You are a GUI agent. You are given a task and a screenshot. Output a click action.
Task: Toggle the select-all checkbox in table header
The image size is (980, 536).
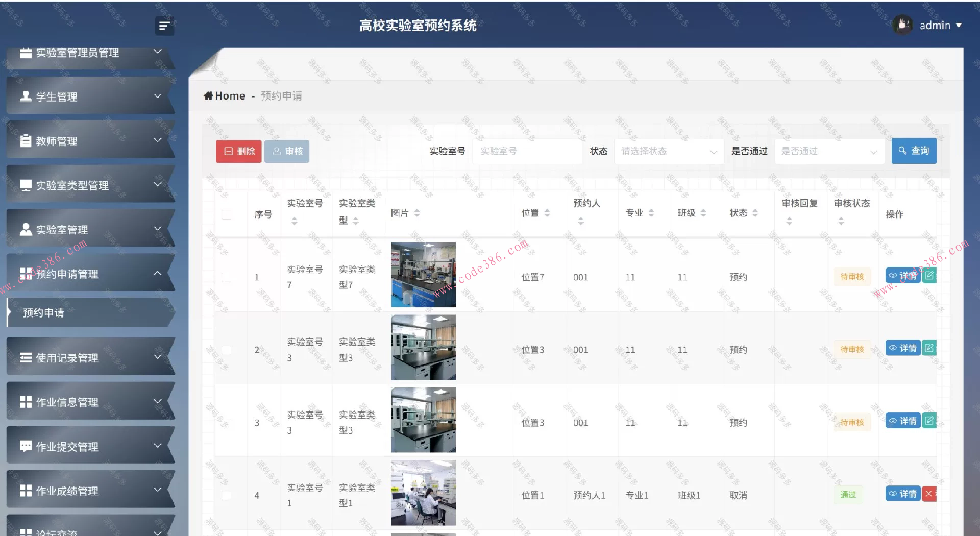pos(227,214)
